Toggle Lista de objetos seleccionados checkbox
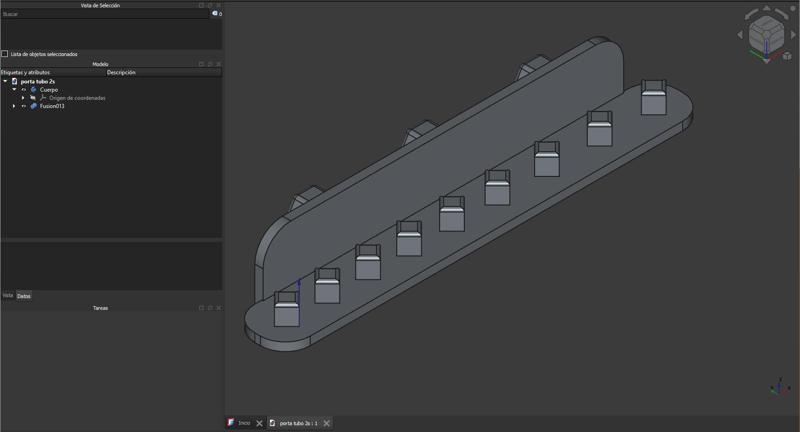This screenshot has width=800, height=432. click(5, 54)
